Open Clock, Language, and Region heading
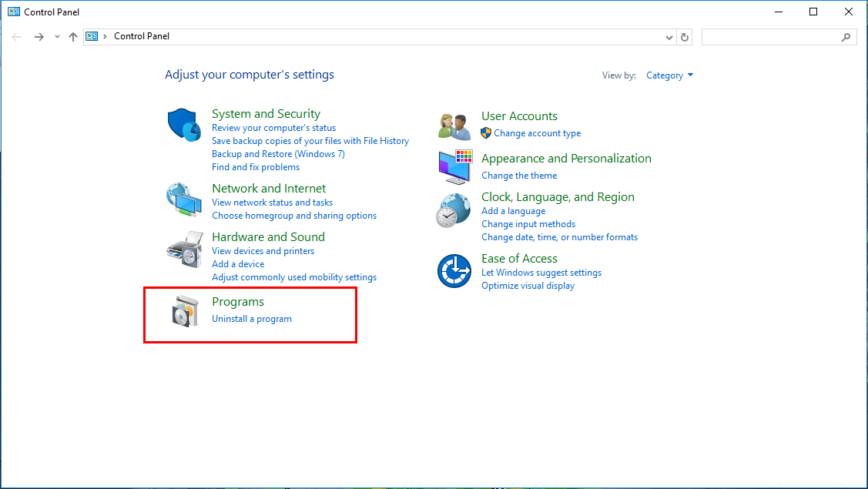Viewport: 868px width, 489px height. [558, 197]
